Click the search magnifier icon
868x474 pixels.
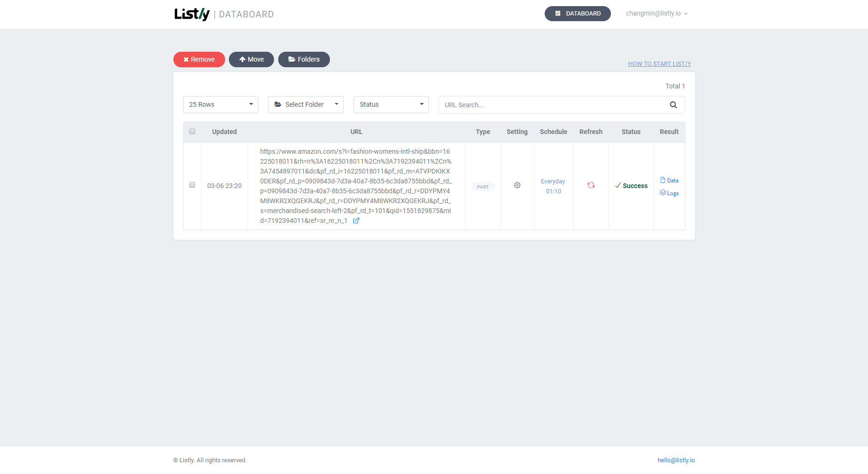pos(673,105)
